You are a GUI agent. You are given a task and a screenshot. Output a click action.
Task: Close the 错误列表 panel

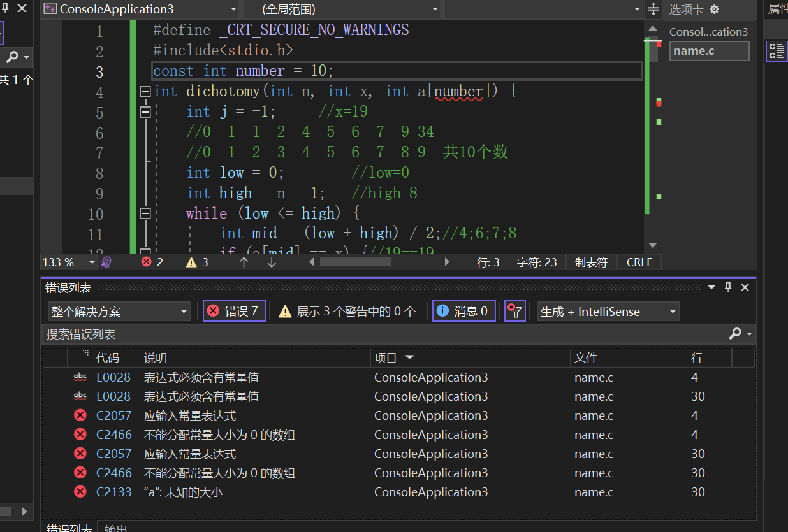click(745, 287)
